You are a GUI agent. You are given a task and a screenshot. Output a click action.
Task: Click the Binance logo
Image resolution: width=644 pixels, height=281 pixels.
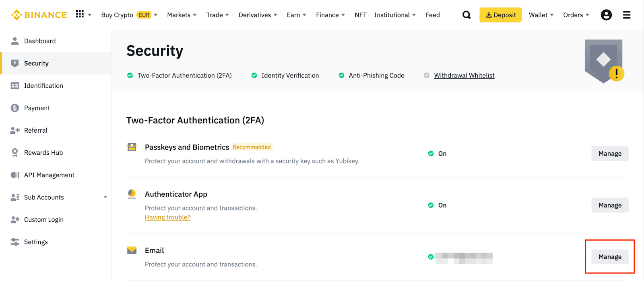pyautogui.click(x=39, y=15)
